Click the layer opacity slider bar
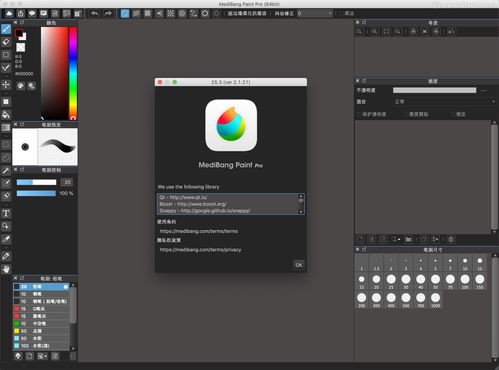 pyautogui.click(x=434, y=90)
